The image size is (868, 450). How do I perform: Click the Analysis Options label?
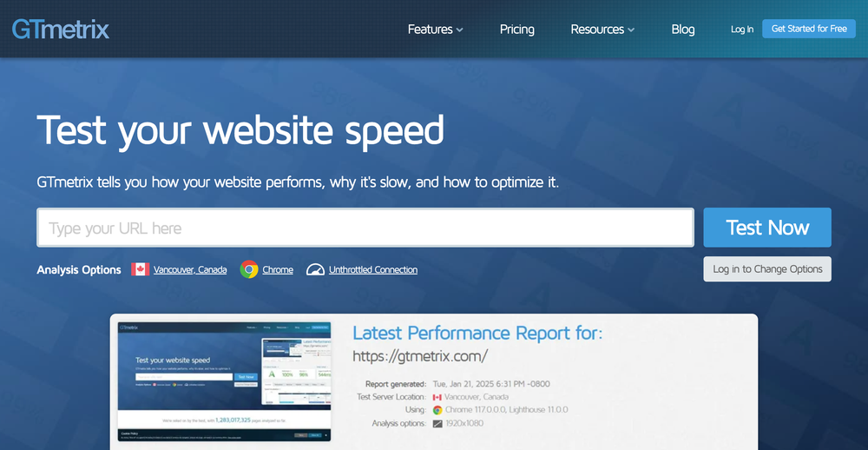(x=79, y=270)
